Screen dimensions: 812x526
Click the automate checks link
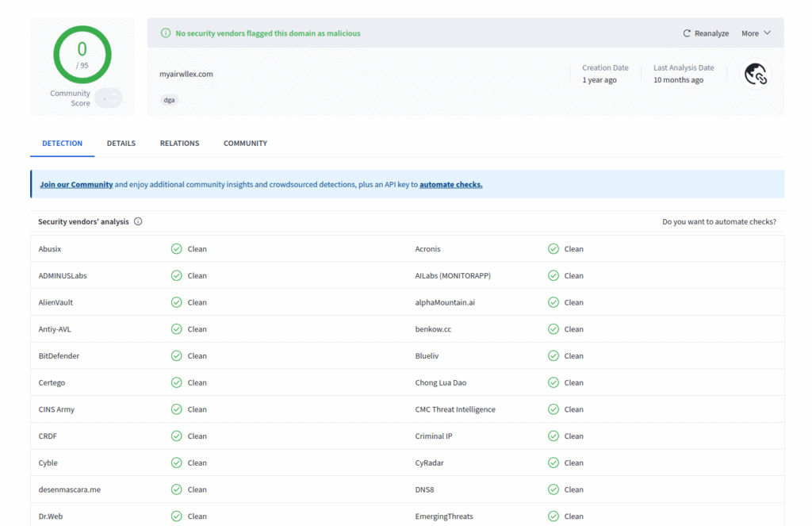(450, 183)
